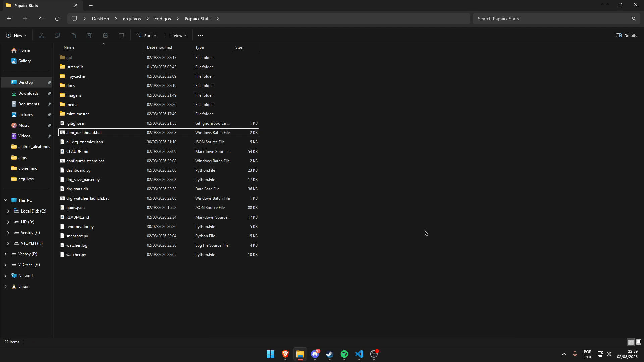Close the Papaio-Stats tab
The width and height of the screenshot is (644, 362).
[x=76, y=5]
